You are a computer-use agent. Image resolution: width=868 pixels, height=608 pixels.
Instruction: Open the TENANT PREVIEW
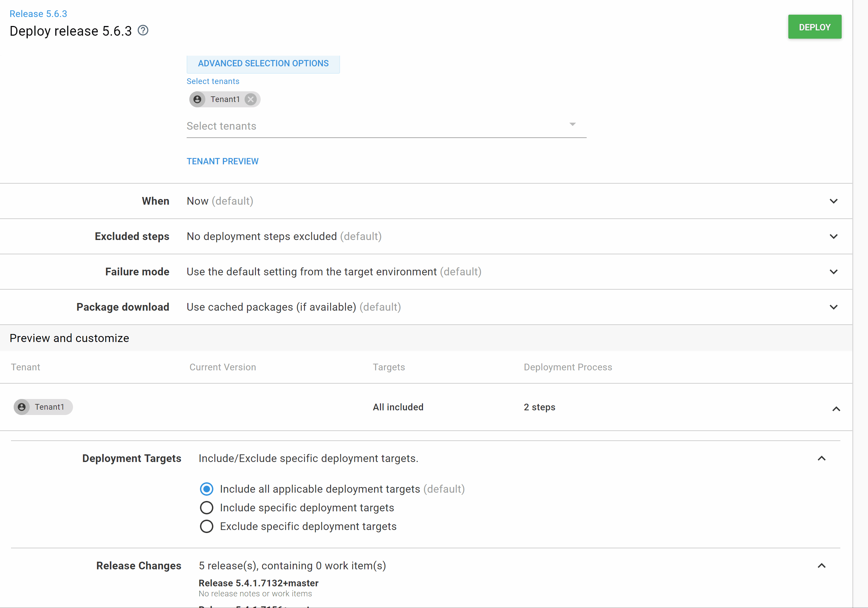(222, 161)
